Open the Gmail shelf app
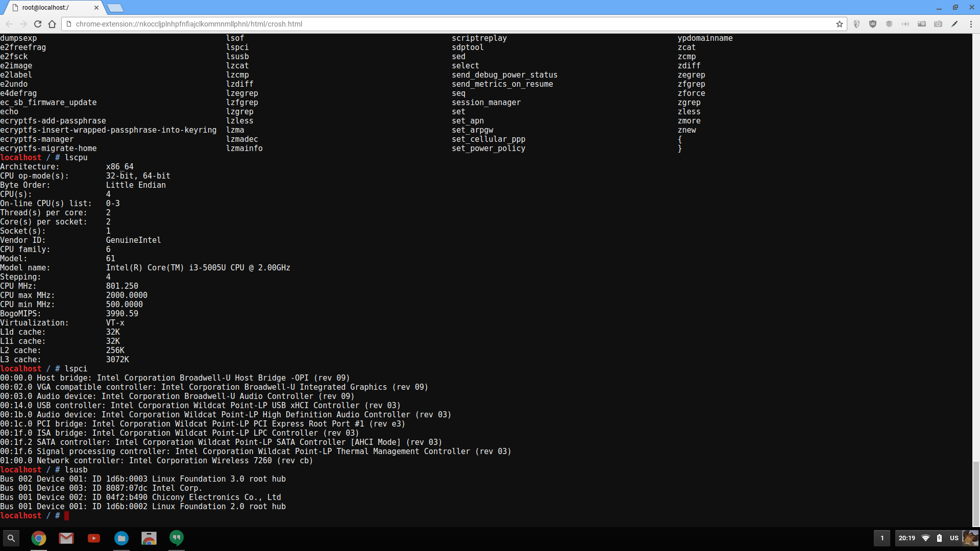 [66, 538]
